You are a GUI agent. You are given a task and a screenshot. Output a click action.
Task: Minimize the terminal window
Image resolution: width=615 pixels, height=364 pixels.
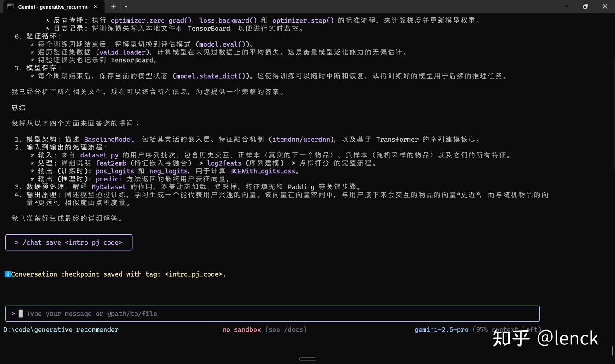tap(566, 6)
